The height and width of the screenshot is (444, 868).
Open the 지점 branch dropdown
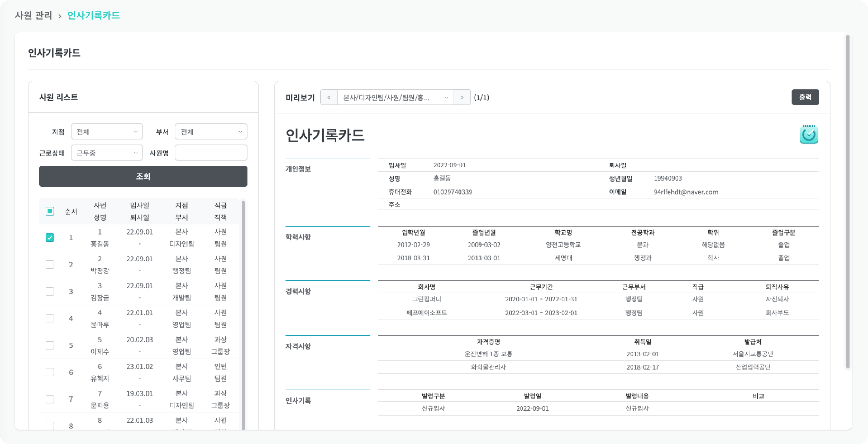(x=107, y=132)
